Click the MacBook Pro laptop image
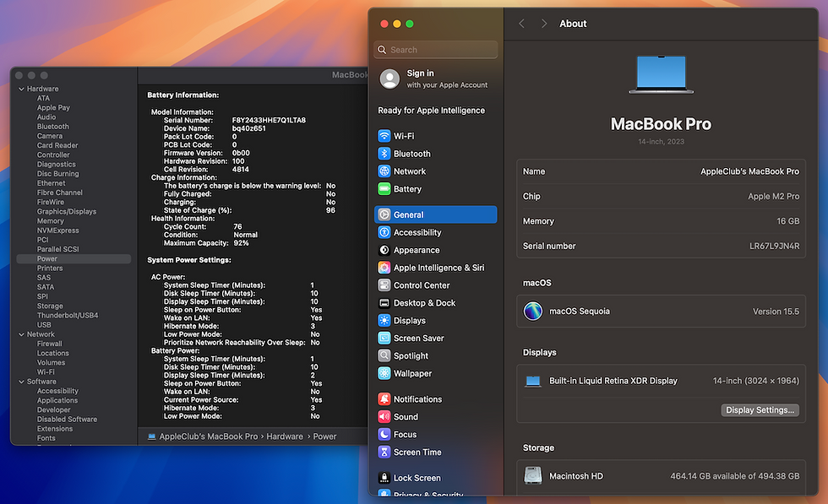Screen dimensions: 828x504 (x=661, y=75)
